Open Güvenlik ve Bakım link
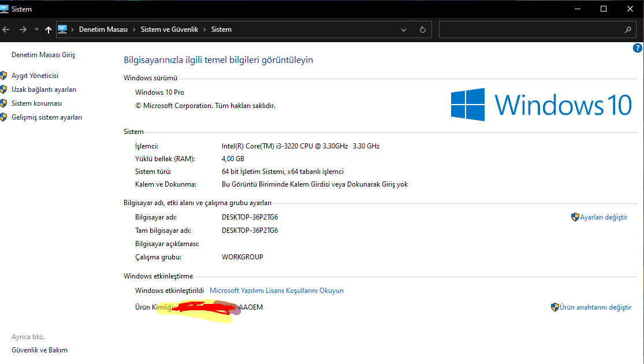644x364 pixels. pyautogui.click(x=39, y=350)
